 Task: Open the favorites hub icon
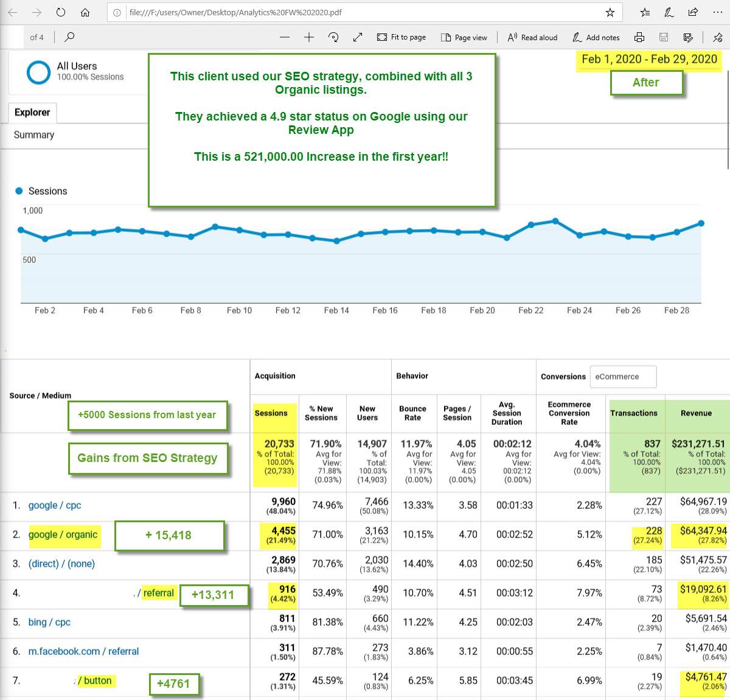(x=645, y=12)
